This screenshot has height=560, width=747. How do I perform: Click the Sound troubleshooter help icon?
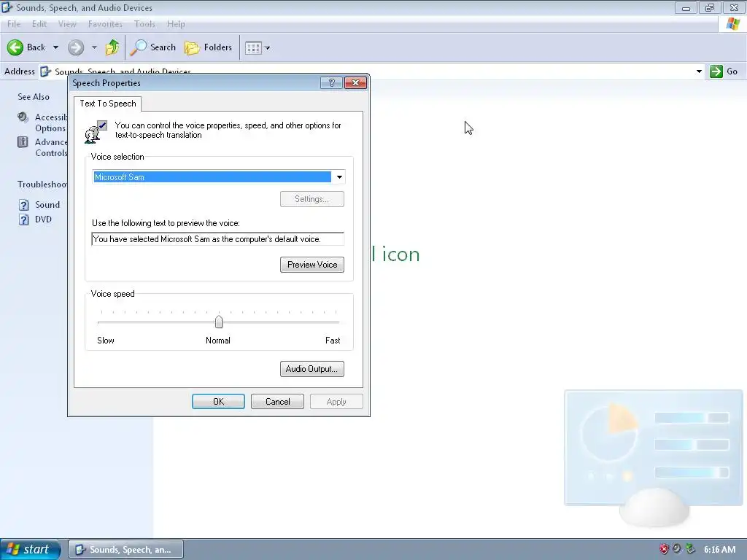pos(24,205)
